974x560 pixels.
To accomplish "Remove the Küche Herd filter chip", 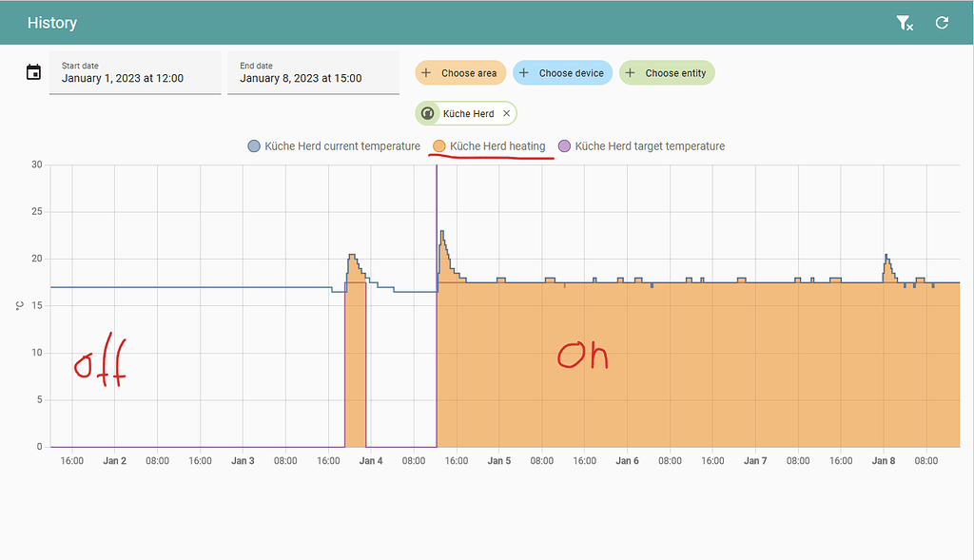I will tap(506, 112).
